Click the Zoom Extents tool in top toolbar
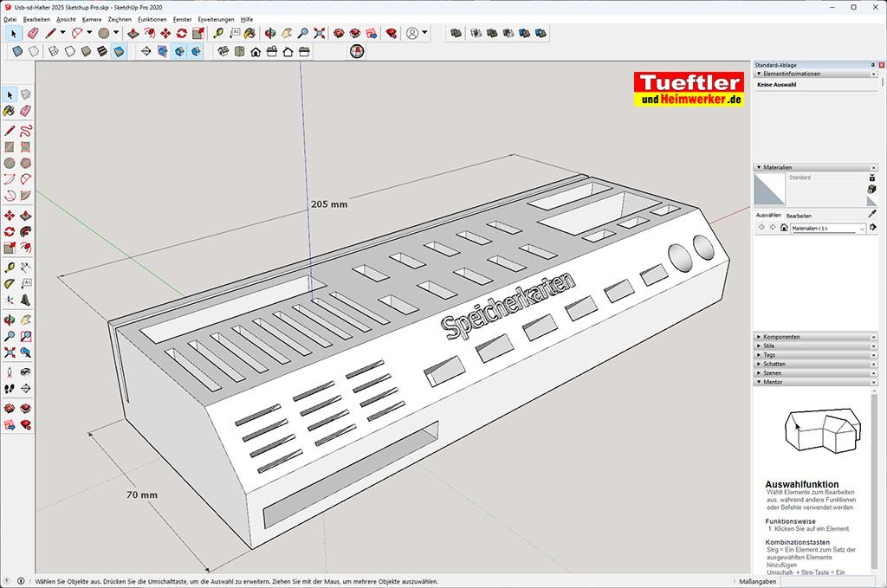 click(320, 33)
